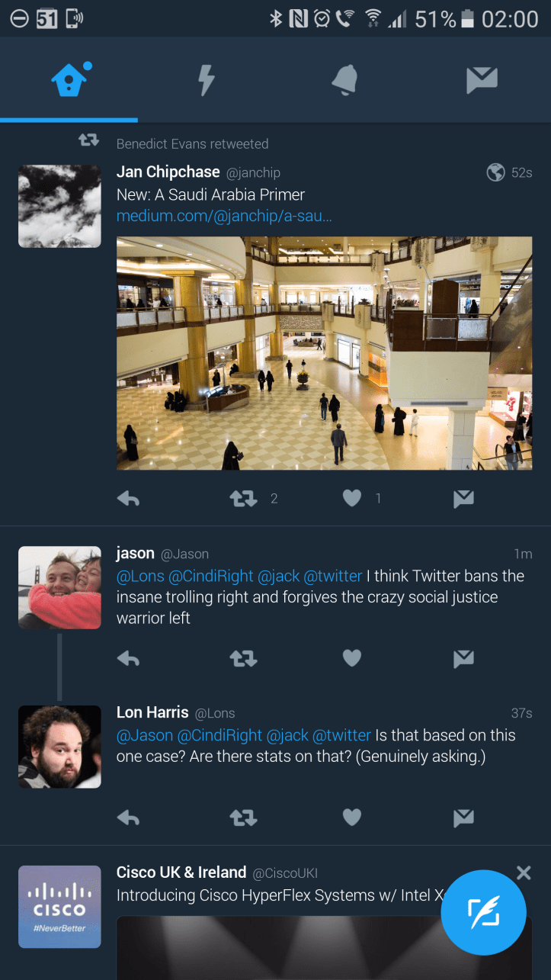Reply to jason's tweet

129,658
